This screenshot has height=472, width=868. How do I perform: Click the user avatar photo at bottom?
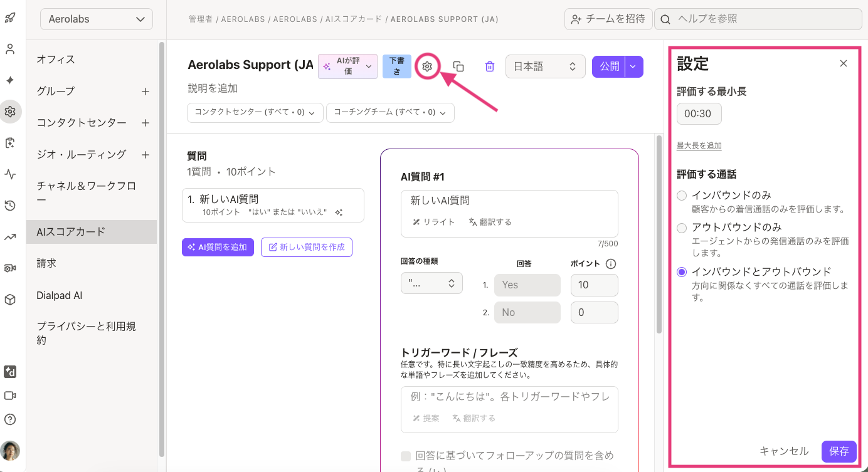tap(9, 451)
